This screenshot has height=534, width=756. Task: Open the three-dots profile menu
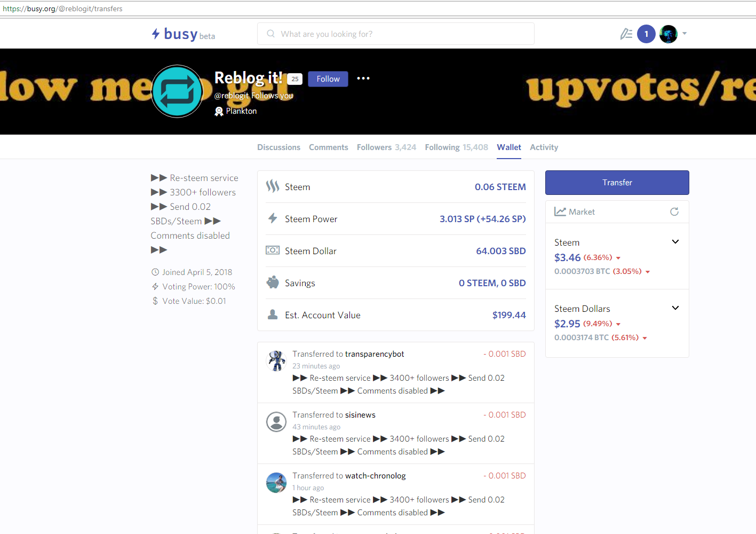coord(363,78)
